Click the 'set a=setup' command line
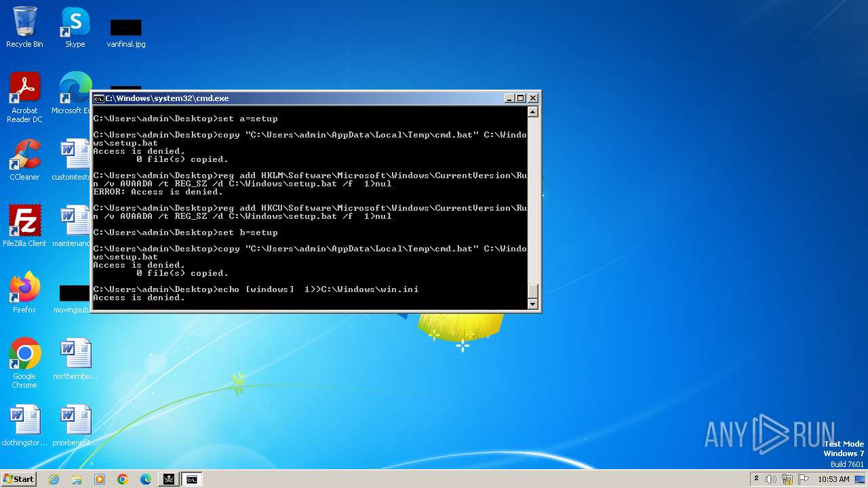868x488 pixels. [185, 119]
